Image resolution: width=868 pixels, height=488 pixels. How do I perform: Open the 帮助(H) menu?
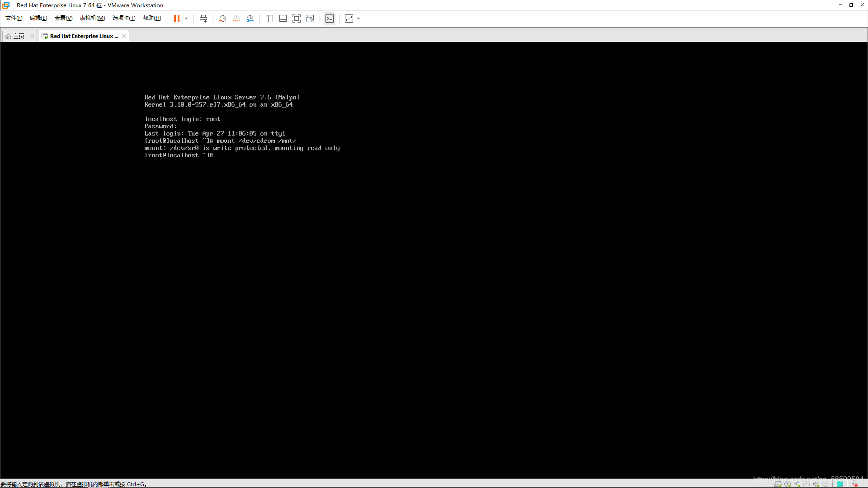[x=152, y=18]
